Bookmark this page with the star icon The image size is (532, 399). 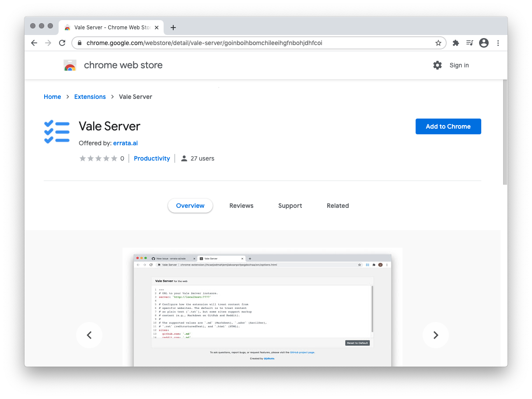[x=438, y=43]
